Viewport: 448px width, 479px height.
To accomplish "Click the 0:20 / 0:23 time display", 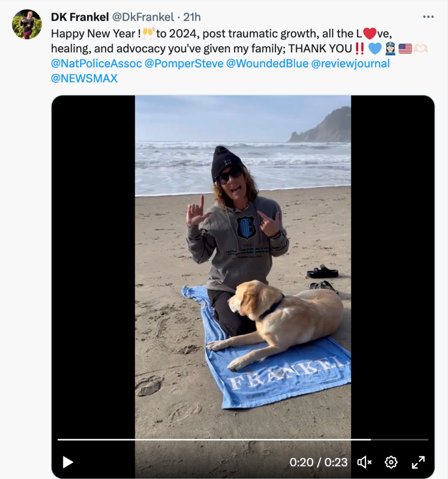I will click(x=318, y=462).
